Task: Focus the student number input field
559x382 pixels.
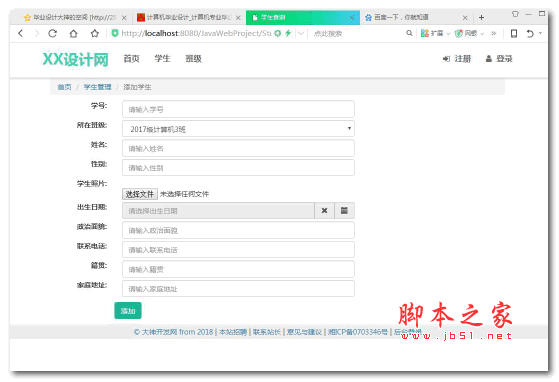Action: (238, 109)
